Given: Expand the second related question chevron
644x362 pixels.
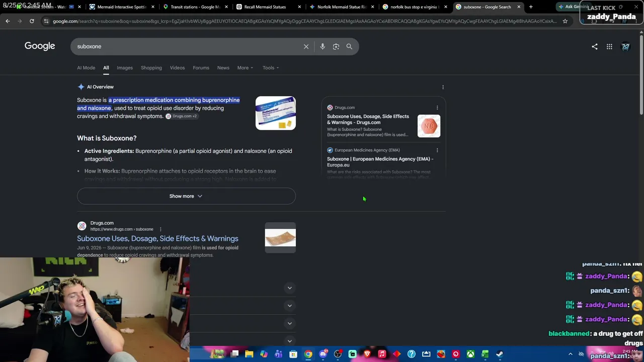Looking at the screenshot, I should [289, 306].
